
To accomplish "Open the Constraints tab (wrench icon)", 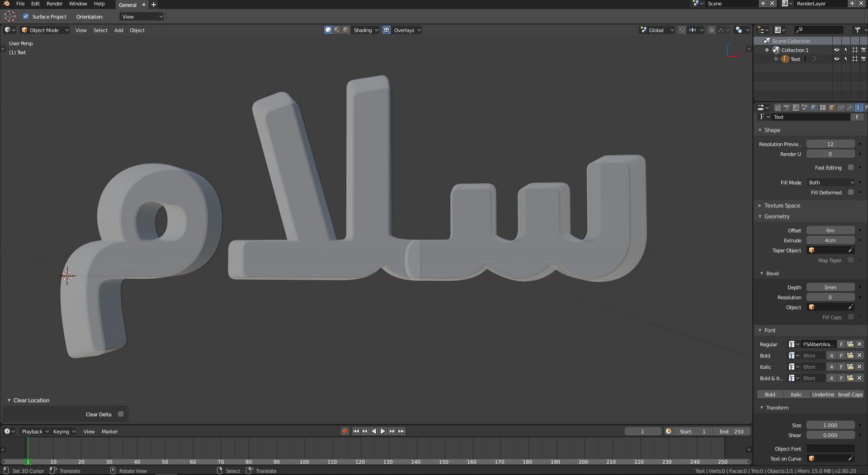I will pos(850,108).
